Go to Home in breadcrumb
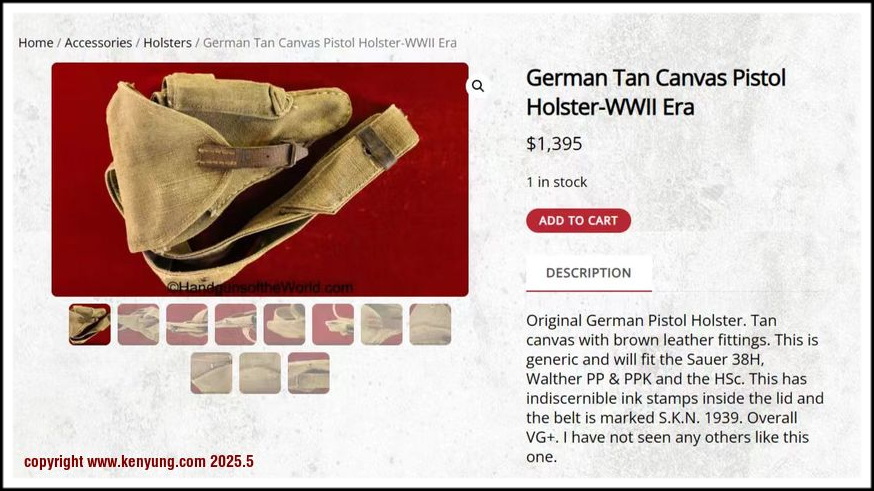This screenshot has height=491, width=874. [x=36, y=43]
